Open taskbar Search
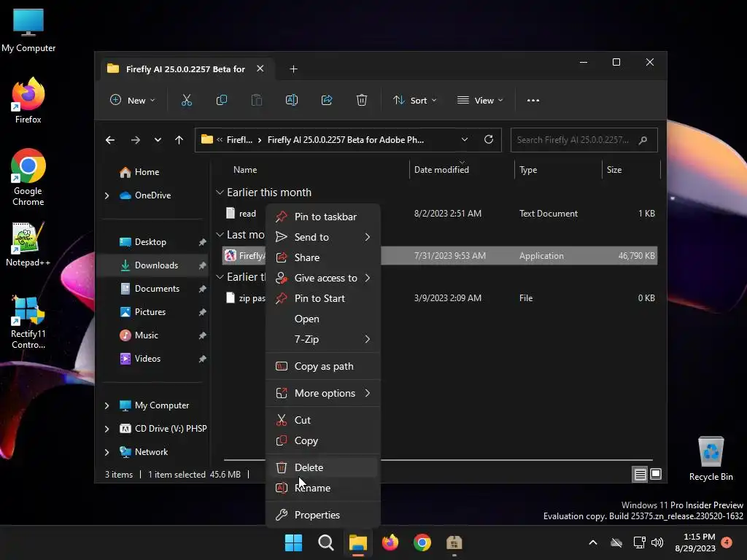This screenshot has height=560, width=747. pyautogui.click(x=326, y=542)
